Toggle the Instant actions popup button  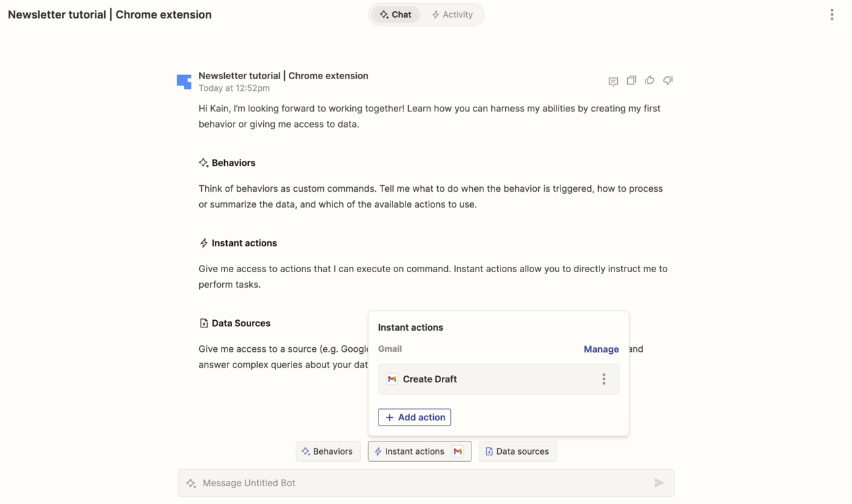(419, 451)
